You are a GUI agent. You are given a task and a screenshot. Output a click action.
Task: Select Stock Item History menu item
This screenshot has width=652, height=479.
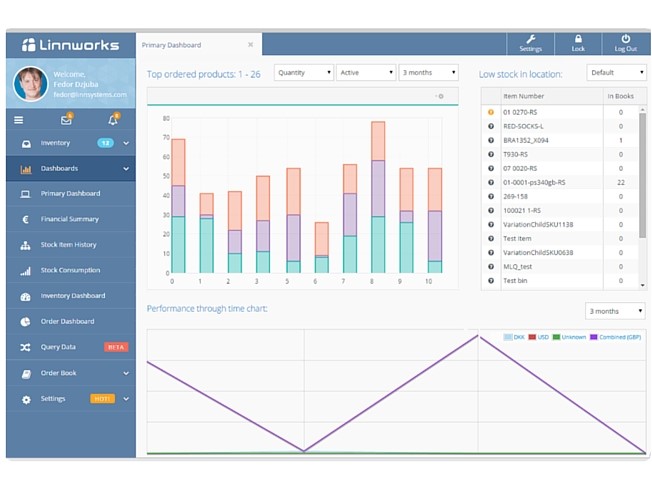pyautogui.click(x=68, y=245)
